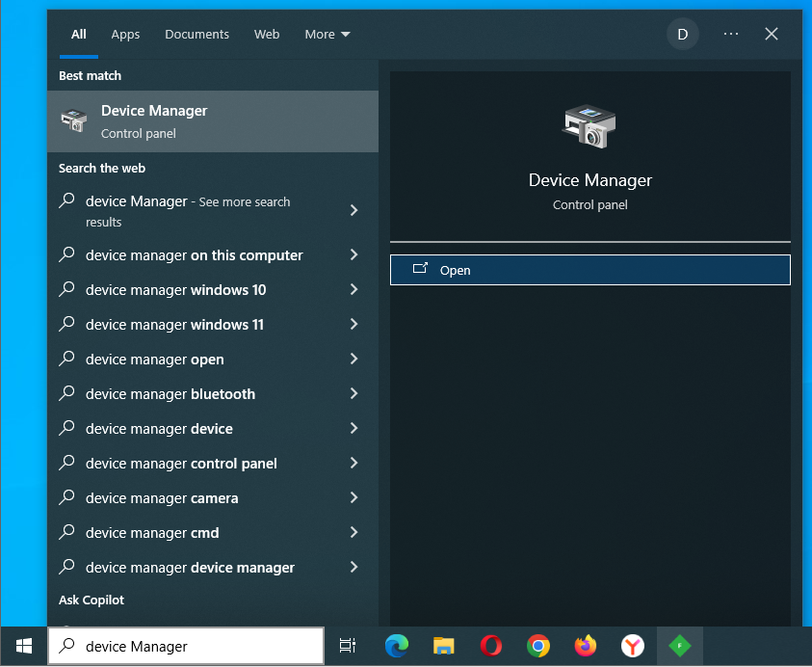Expand arrow for 'cmd' suggestion
Image resolution: width=812 pixels, height=667 pixels.
point(354,532)
